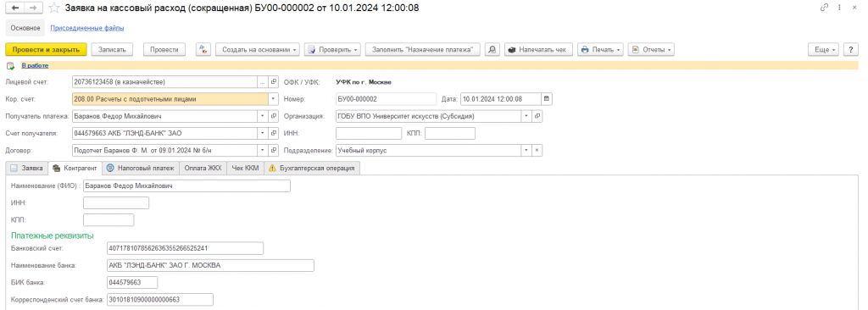Screen dimensions: 868x310
Task: Open the calendar picker for Дата
Action: pyautogui.click(x=547, y=99)
